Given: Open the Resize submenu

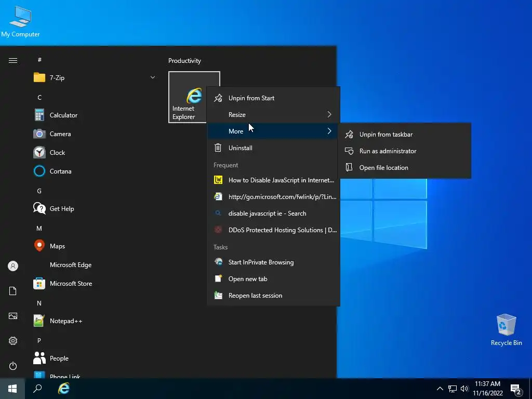Looking at the screenshot, I should (273, 115).
